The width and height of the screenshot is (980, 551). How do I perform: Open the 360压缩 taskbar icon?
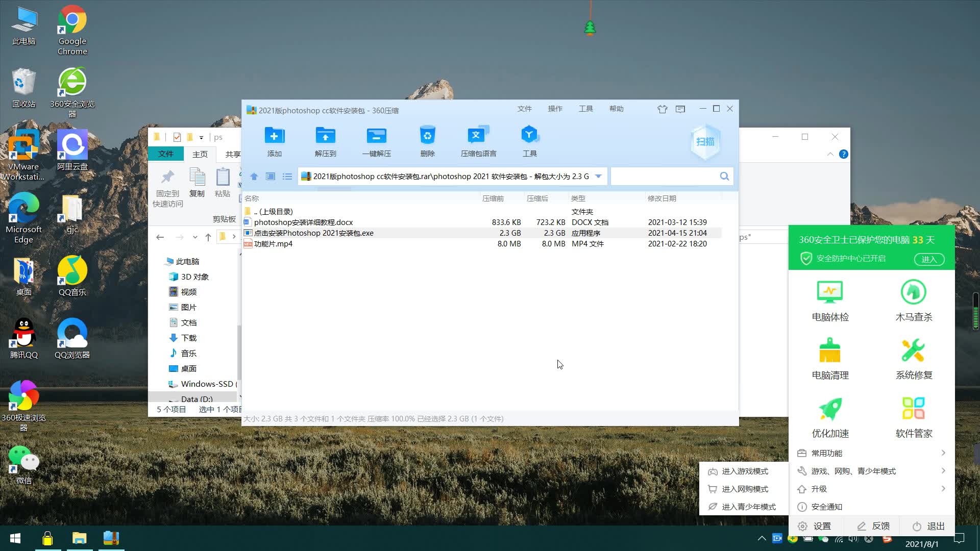point(111,538)
